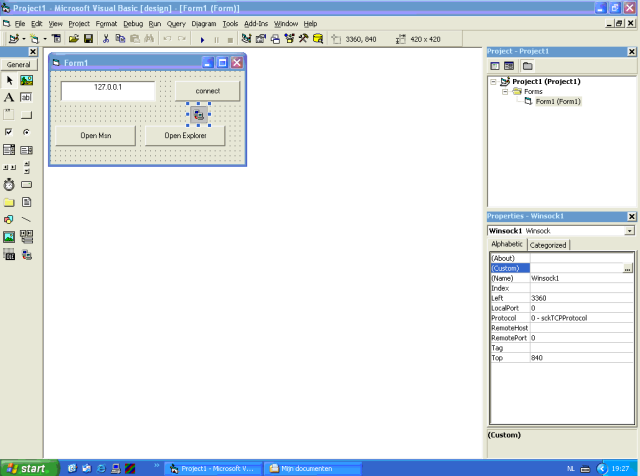
Task: Click View Object in Project panel
Action: point(509,66)
